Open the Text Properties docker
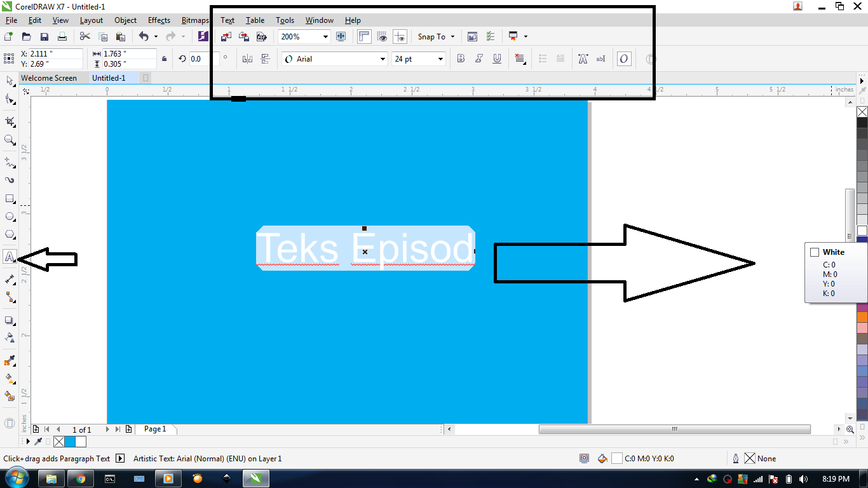Viewport: 868px width, 488px height. point(583,59)
